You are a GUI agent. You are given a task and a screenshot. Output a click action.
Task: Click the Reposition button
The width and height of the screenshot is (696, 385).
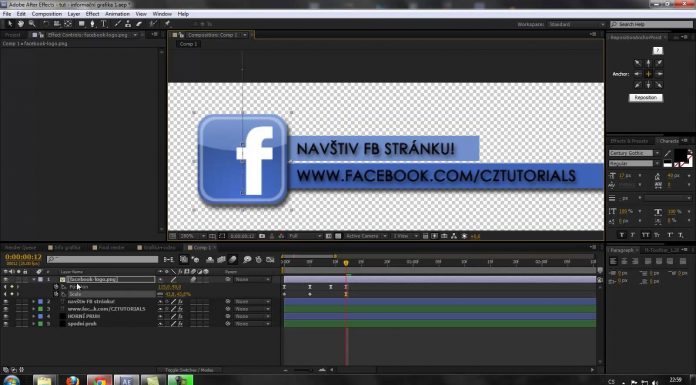point(646,98)
